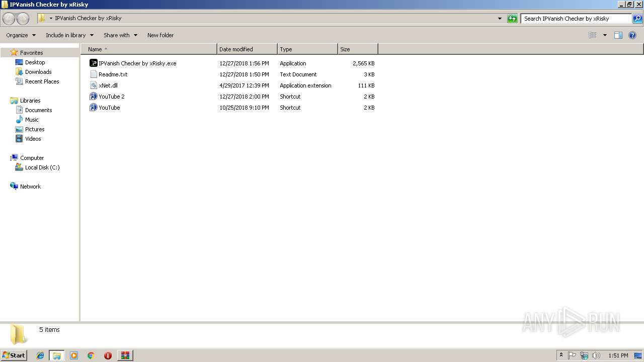
Task: Click in the Search IPVanish Checker field
Action: tap(576, 19)
